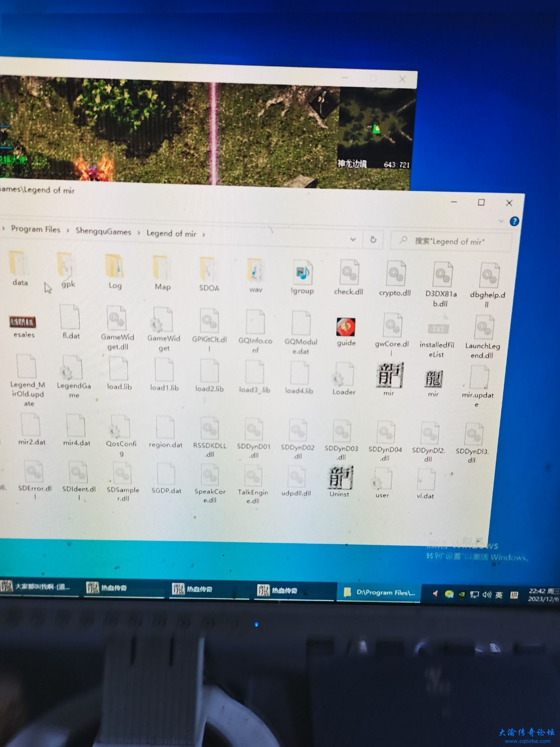Image resolution: width=560 pixels, height=747 pixels.
Task: Select installedFileList text file
Action: [x=437, y=336]
